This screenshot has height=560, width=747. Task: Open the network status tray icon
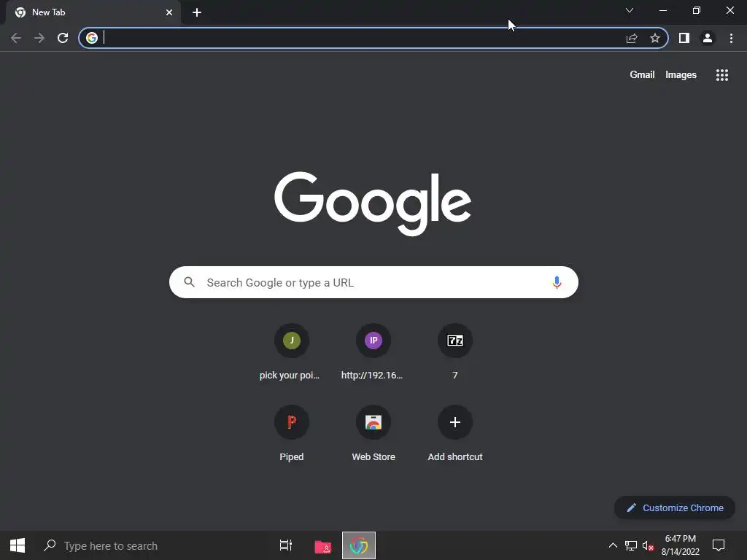point(631,545)
